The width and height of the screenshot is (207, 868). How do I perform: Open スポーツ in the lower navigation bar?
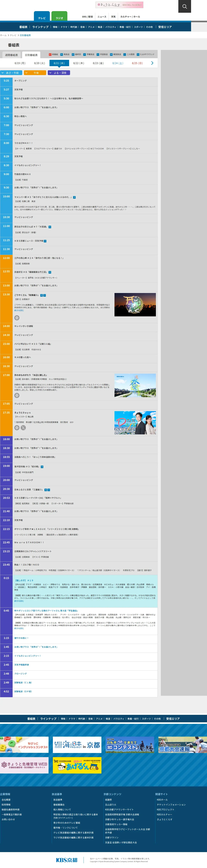(146, 719)
